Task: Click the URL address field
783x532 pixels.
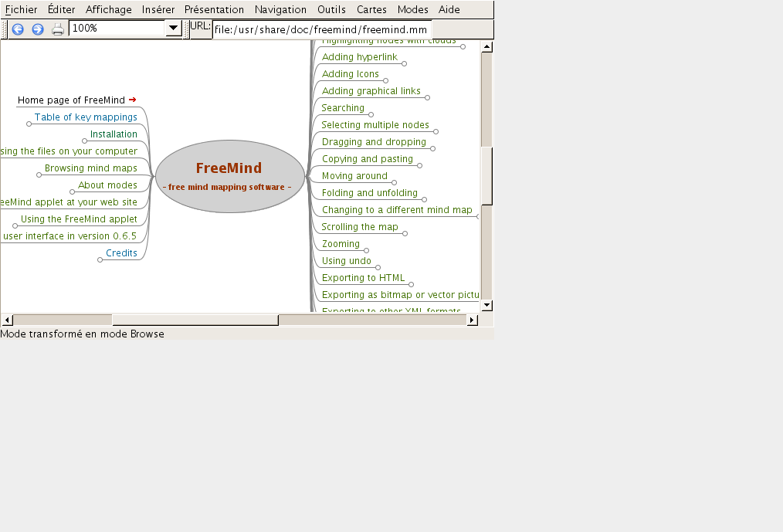Action: point(322,29)
